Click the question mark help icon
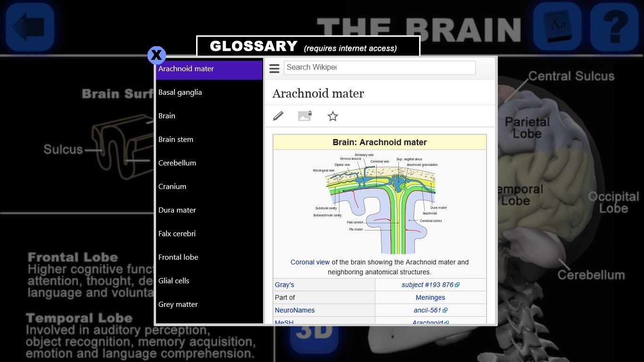 point(614,27)
